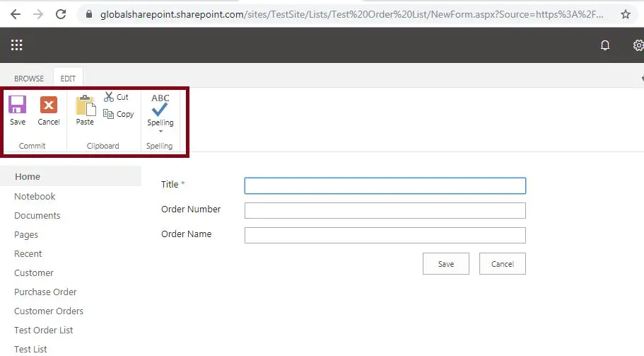Image resolution: width=644 pixels, height=356 pixels.
Task: Open the settings gear icon
Action: [638, 45]
